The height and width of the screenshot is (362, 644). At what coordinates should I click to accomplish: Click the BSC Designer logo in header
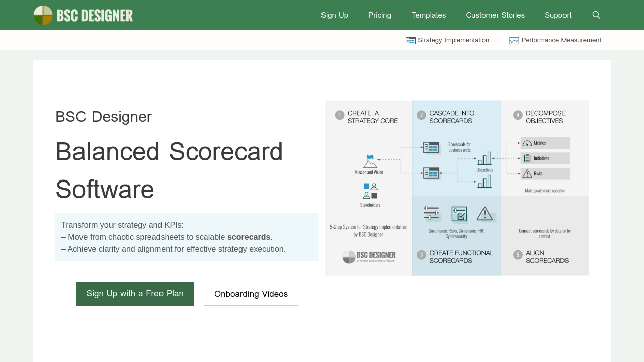(83, 15)
